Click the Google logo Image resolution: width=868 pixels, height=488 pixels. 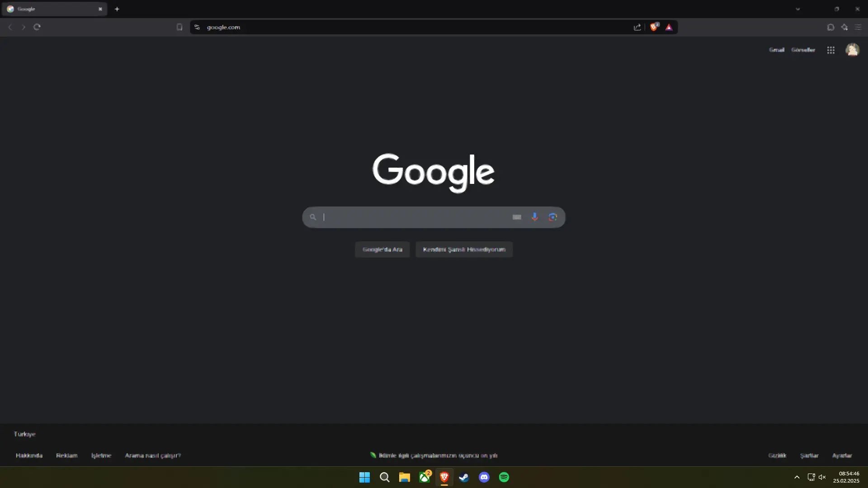click(434, 173)
